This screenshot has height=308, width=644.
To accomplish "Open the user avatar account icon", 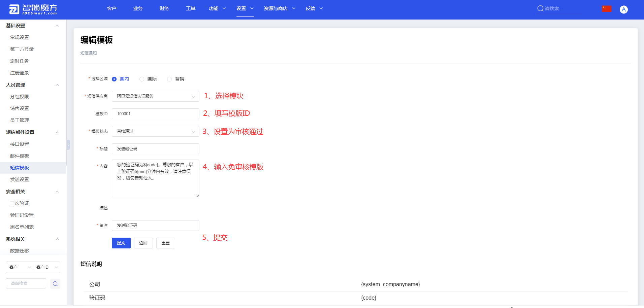I will 623,9.
